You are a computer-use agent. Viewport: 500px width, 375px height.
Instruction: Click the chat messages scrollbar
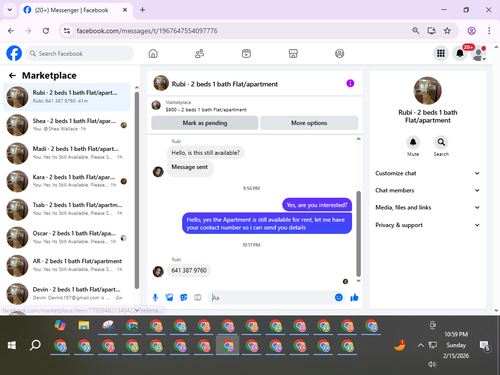coord(359,233)
